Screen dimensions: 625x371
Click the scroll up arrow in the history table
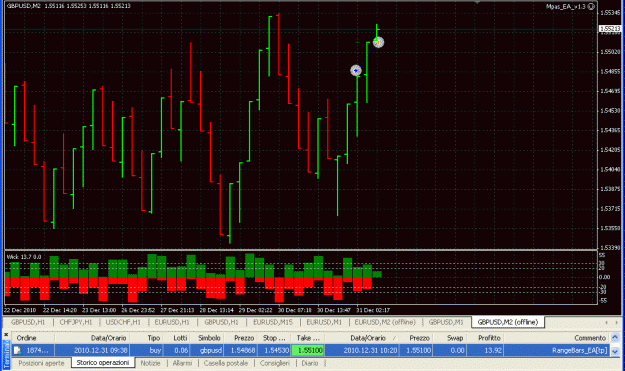pos(615,338)
